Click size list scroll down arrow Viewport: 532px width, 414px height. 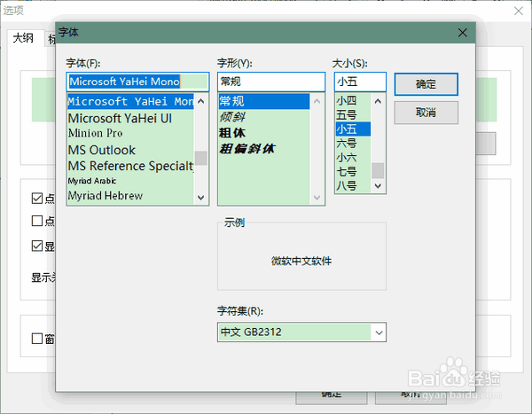(378, 186)
